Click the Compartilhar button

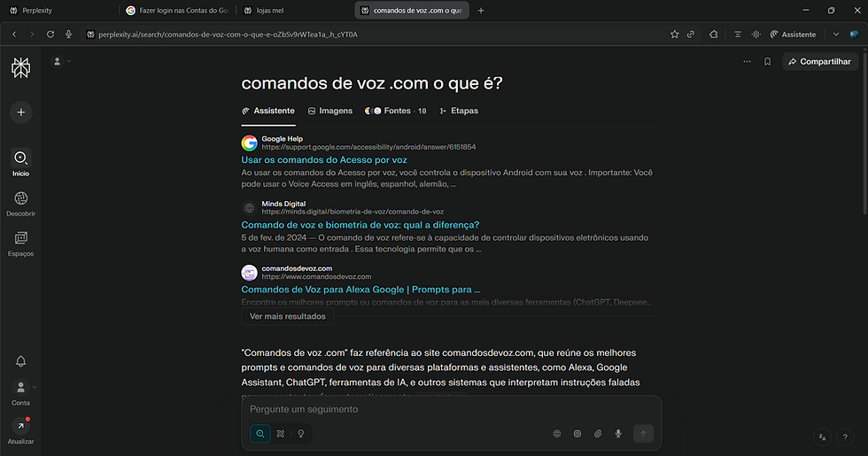click(x=820, y=61)
